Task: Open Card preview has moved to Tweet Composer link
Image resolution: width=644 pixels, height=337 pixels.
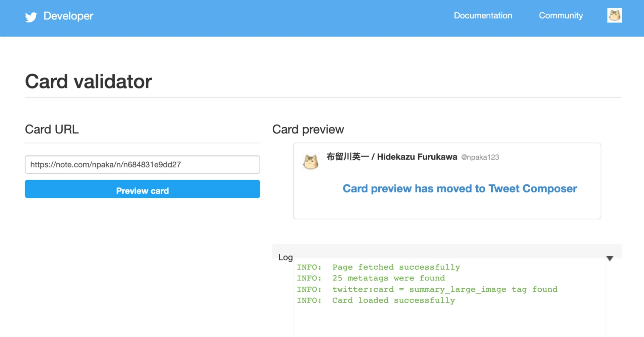Action: [460, 189]
